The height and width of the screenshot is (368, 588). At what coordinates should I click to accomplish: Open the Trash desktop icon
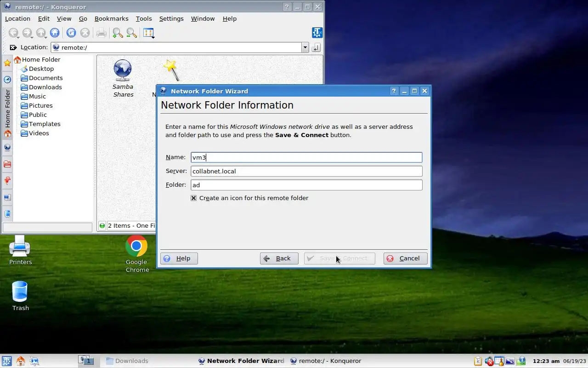(x=20, y=296)
